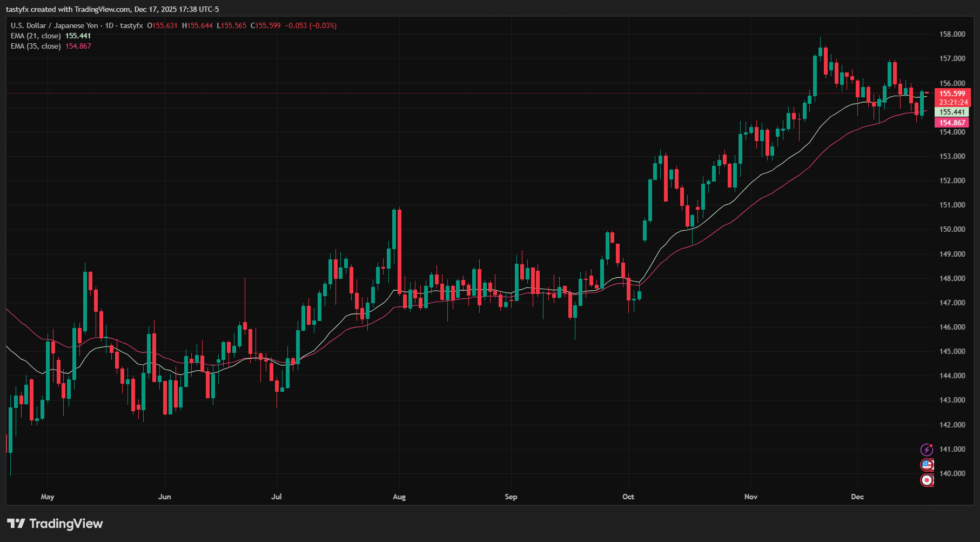Screen dimensions: 980x542
Task: Click the -0.03% change value in the legend
Action: tap(324, 25)
